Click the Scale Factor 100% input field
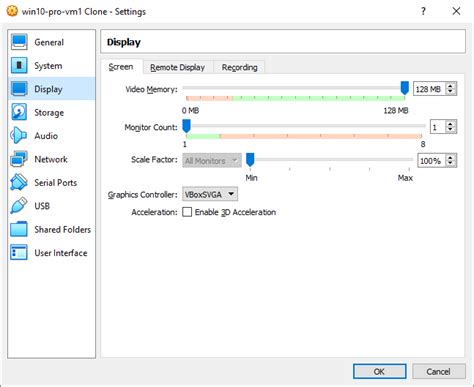 click(431, 161)
